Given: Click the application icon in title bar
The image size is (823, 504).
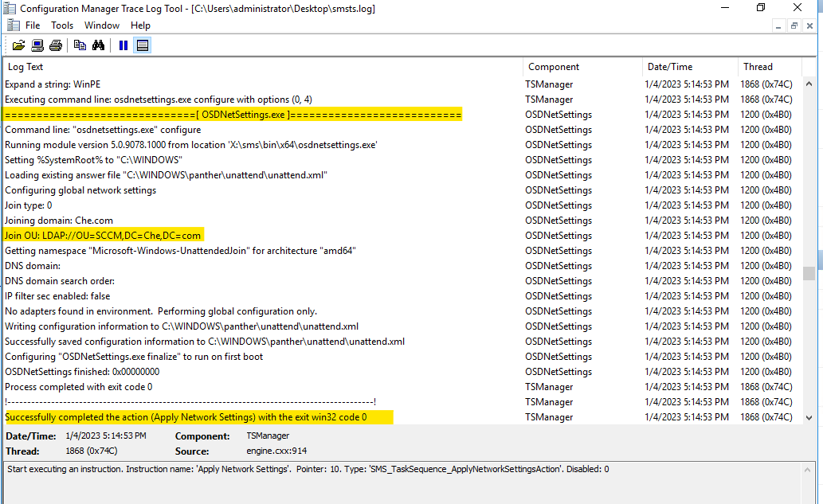Looking at the screenshot, I should pyautogui.click(x=9, y=9).
